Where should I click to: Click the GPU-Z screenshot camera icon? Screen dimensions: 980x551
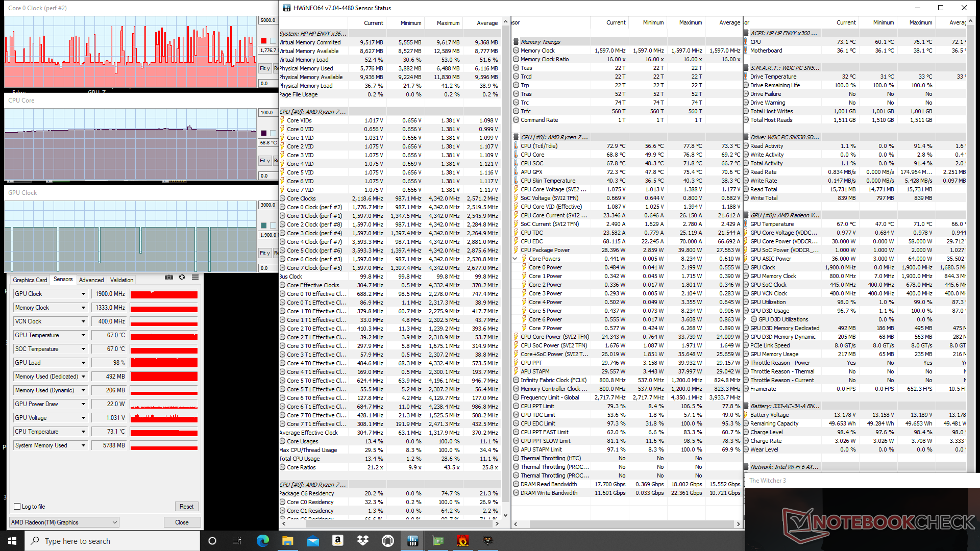(x=168, y=278)
